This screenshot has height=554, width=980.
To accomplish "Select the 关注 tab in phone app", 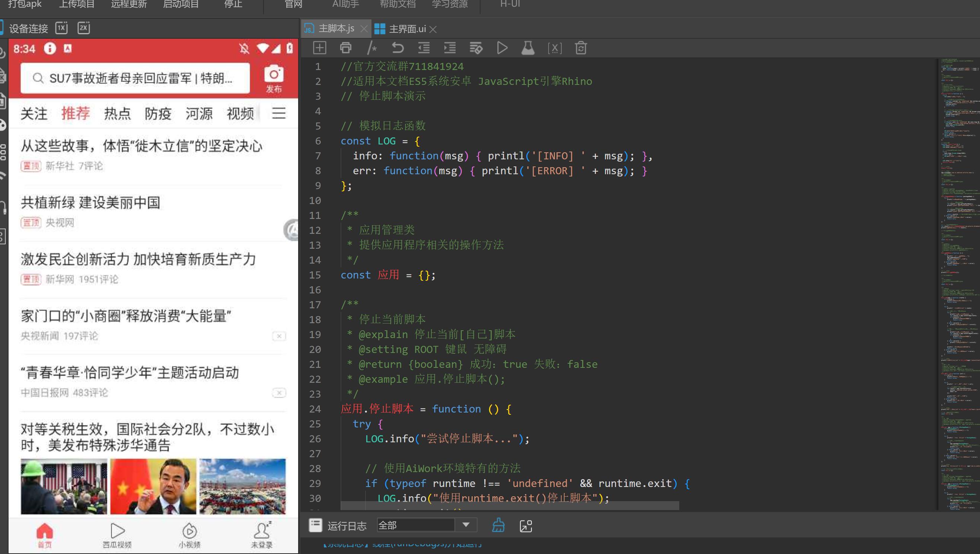I will (34, 114).
